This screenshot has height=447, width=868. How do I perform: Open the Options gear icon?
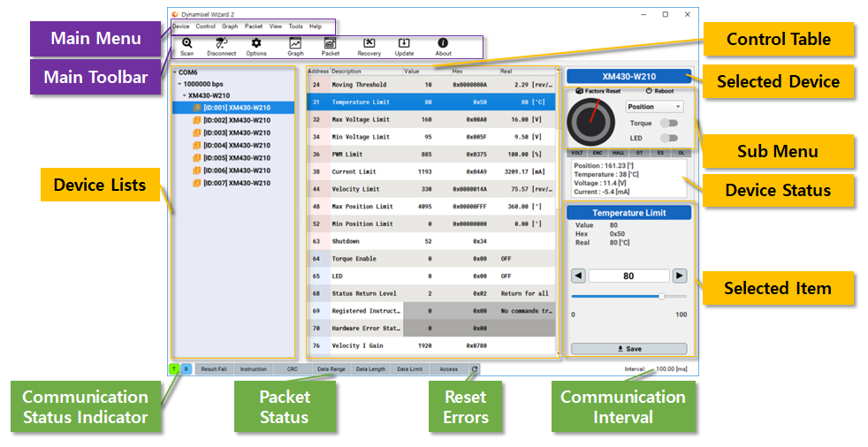pos(255,43)
